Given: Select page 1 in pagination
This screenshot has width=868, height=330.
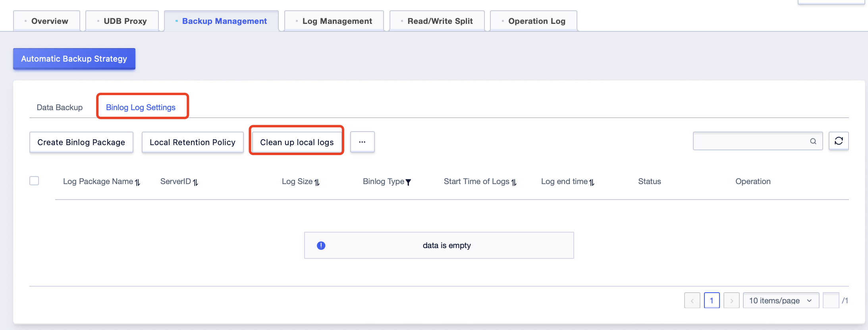Looking at the screenshot, I should tap(712, 301).
